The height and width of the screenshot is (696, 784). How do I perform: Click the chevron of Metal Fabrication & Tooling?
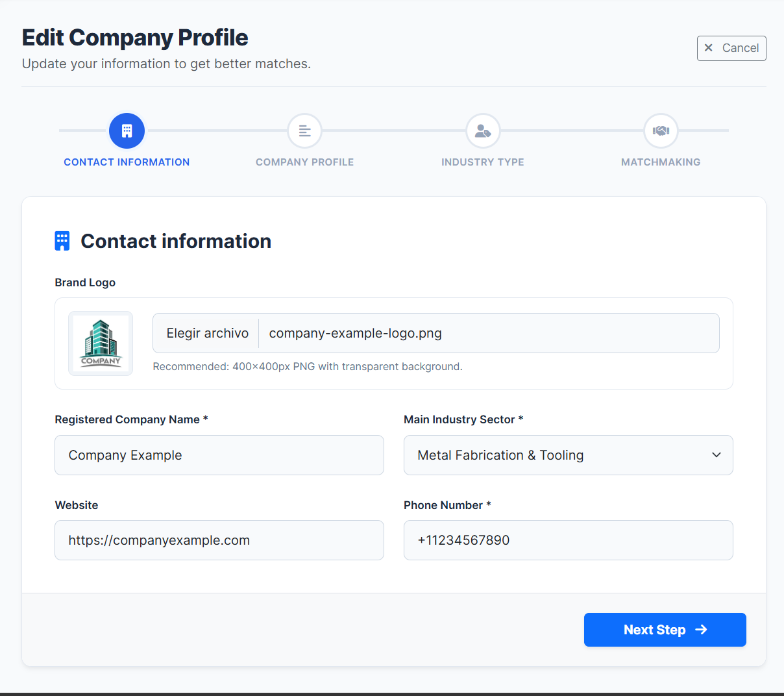717,455
